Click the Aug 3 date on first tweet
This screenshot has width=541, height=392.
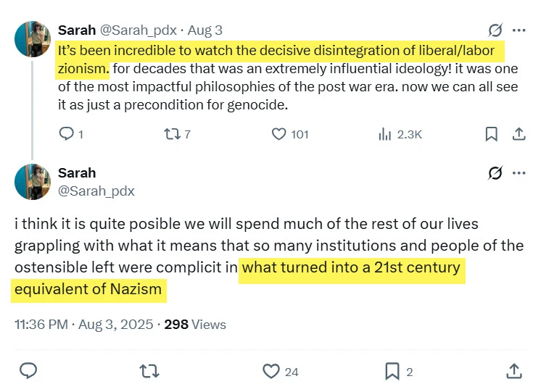click(205, 30)
